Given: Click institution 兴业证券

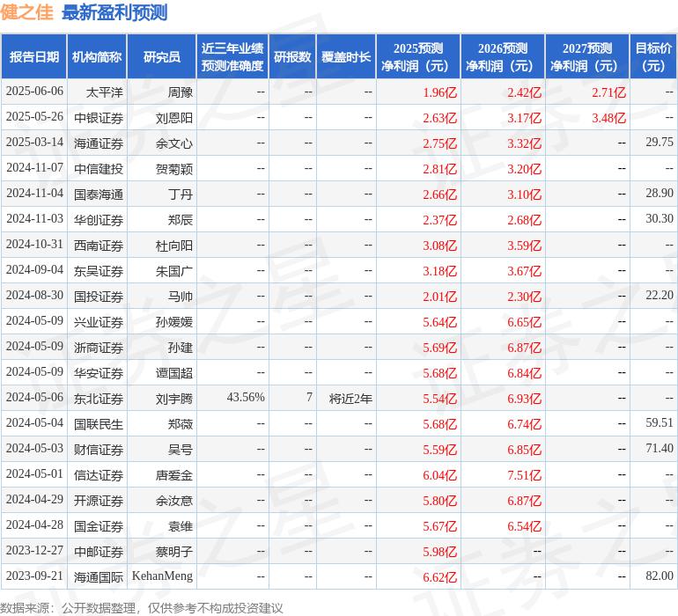Looking at the screenshot, I should click(x=98, y=321).
